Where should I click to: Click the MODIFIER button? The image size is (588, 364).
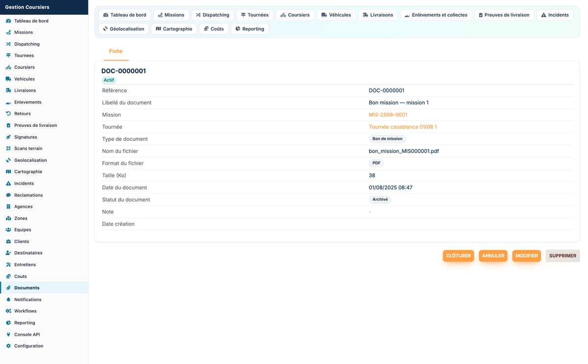(x=527, y=256)
